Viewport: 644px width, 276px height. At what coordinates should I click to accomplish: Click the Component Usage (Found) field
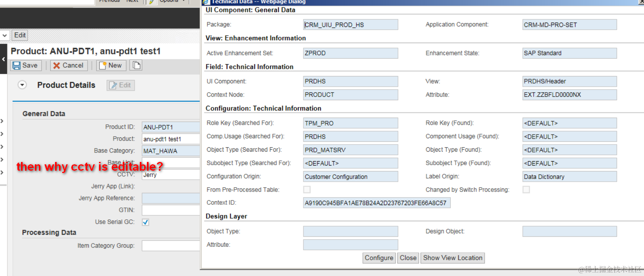coord(570,137)
